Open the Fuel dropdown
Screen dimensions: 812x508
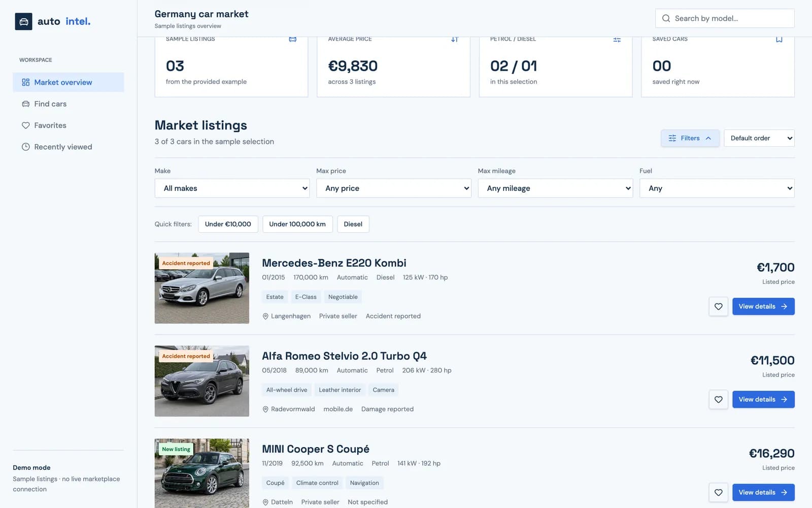tap(717, 188)
